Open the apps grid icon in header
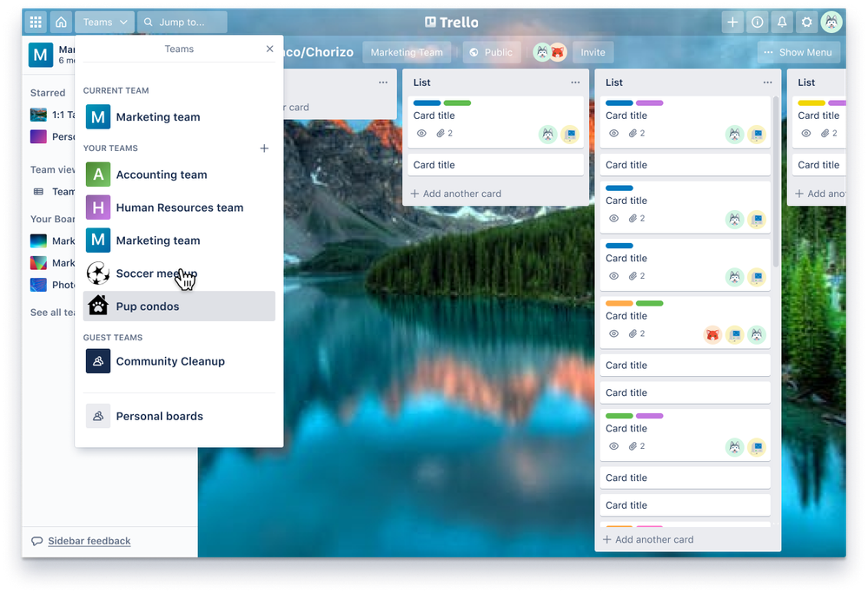 click(x=36, y=22)
